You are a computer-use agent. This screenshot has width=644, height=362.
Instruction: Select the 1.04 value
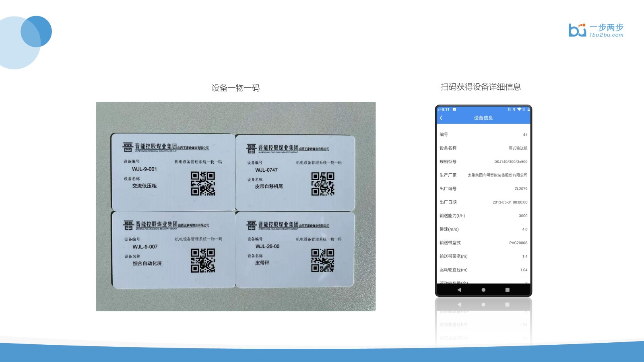point(524,270)
